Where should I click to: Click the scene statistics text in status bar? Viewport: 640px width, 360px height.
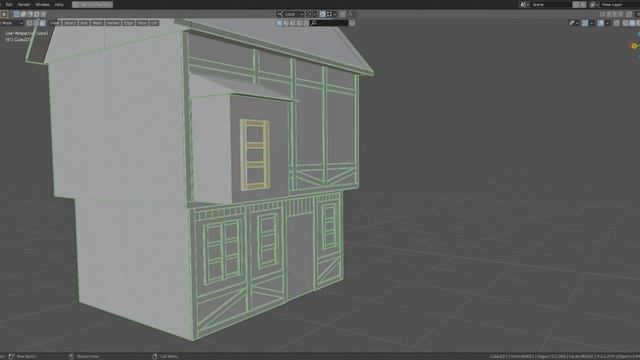coord(564,356)
